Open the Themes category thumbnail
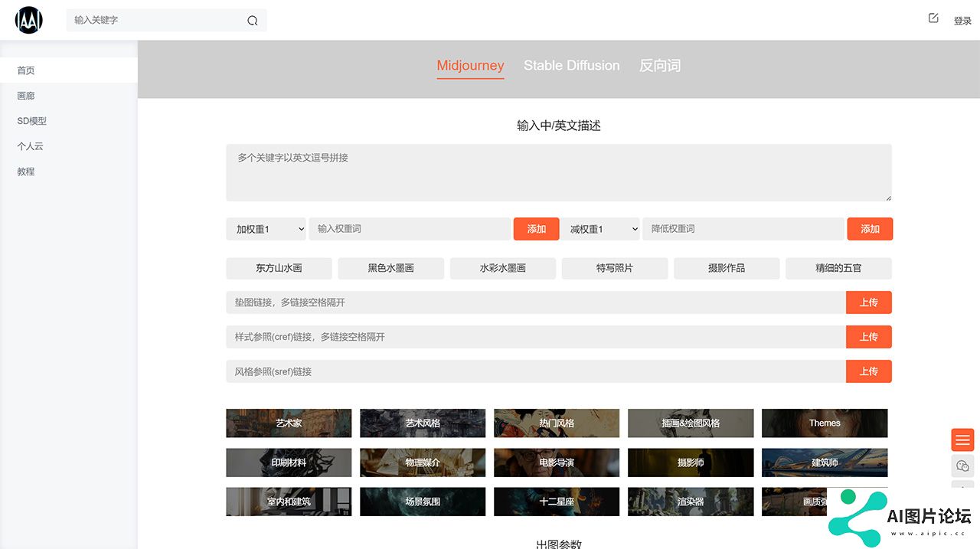The height and width of the screenshot is (549, 980). pos(825,423)
